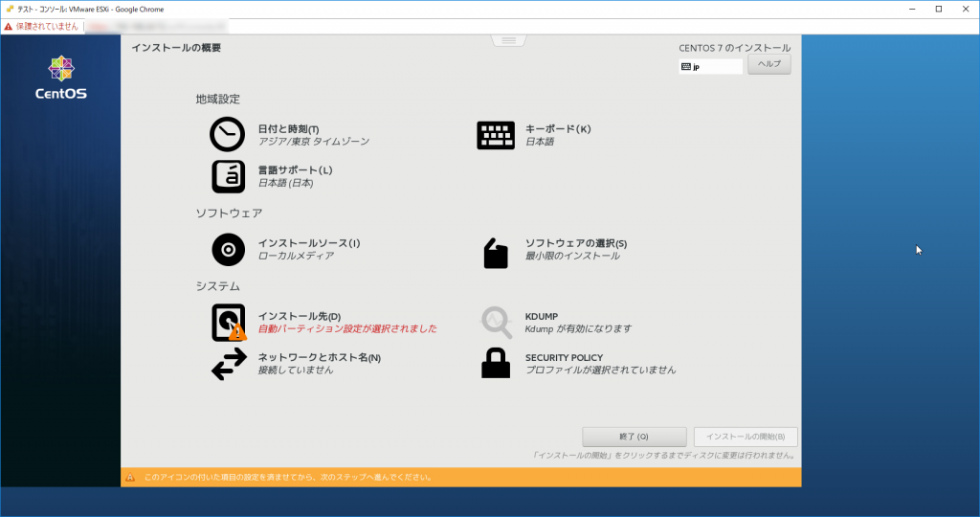Click the console toolbar pull-down handle
Screen dimensions: 980x517
[x=509, y=40]
